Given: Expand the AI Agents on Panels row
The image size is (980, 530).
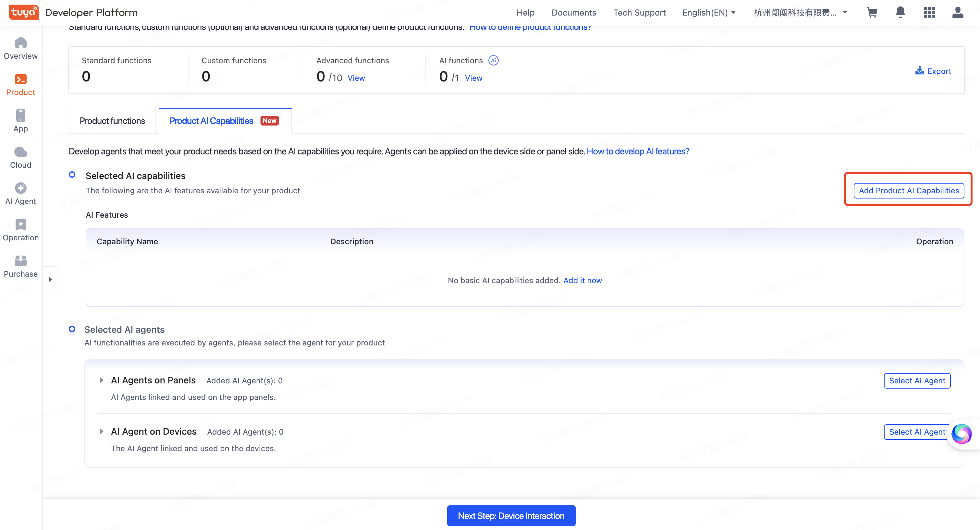Looking at the screenshot, I should click(102, 380).
